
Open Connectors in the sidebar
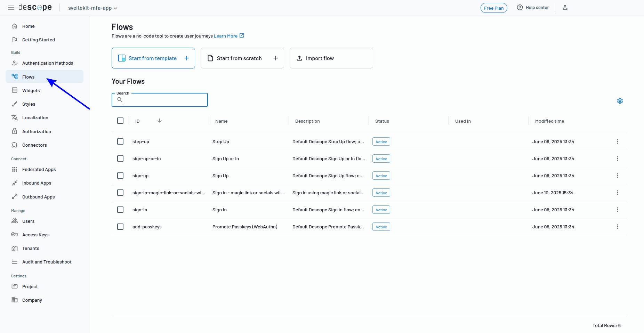click(x=34, y=145)
